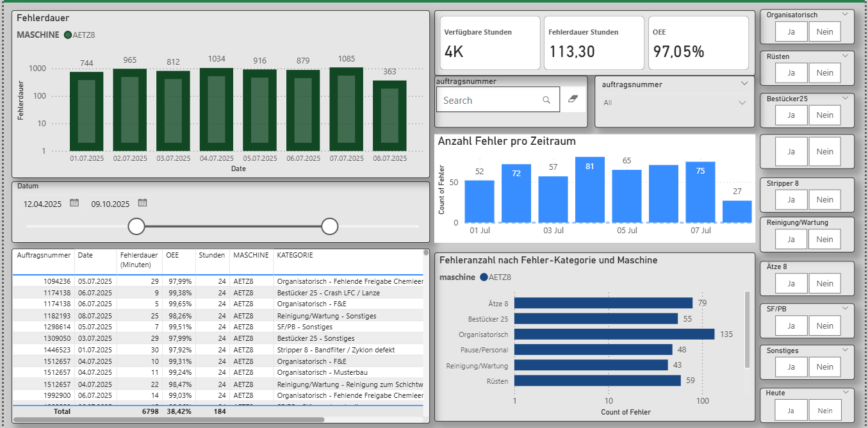Sort table by the Auftragsnummer column header
This screenshot has width=868, height=428.
tap(44, 255)
